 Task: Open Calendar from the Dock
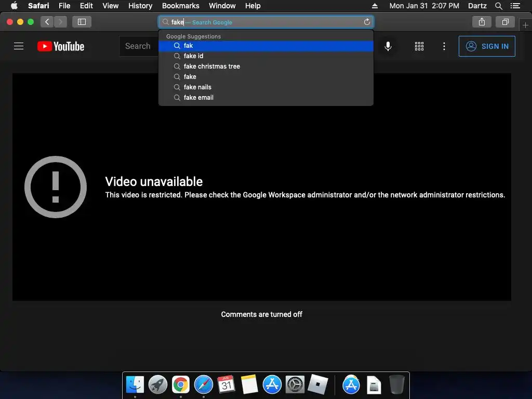[227, 385]
